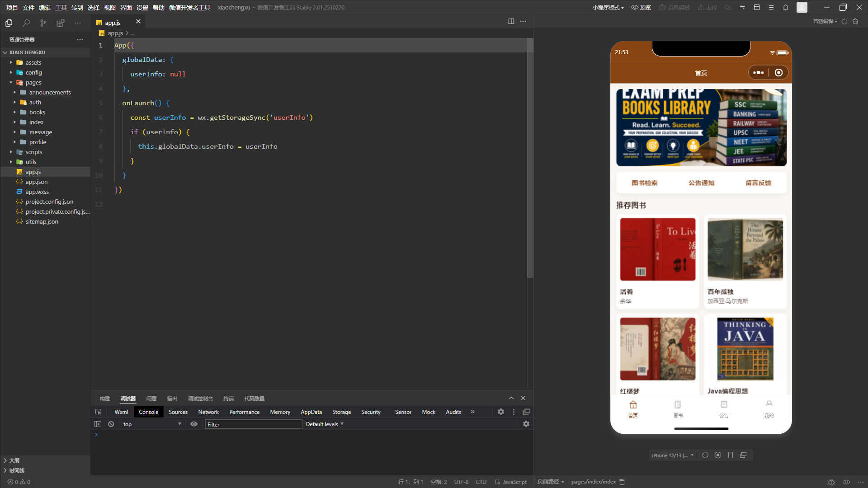The image size is (868, 488).
Task: Open the Source Control icon in activity bar
Action: tap(43, 23)
